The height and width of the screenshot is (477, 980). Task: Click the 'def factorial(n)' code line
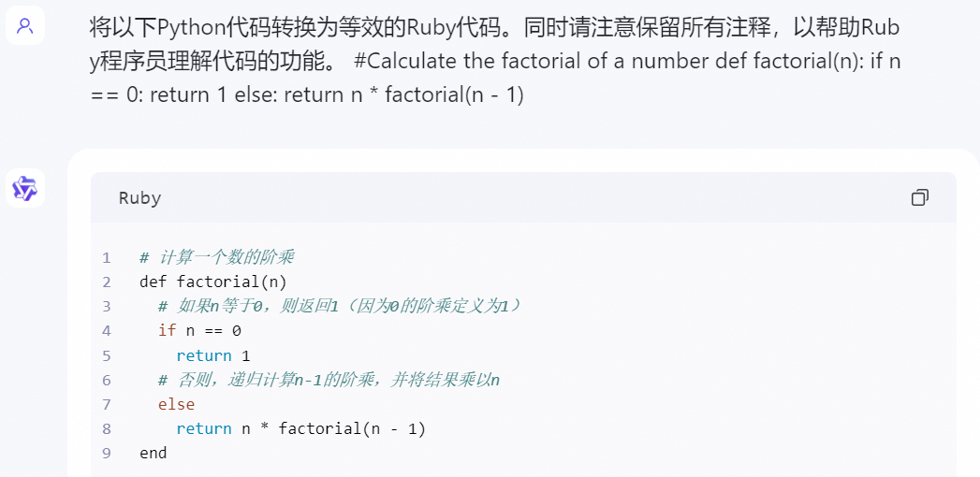(x=213, y=282)
